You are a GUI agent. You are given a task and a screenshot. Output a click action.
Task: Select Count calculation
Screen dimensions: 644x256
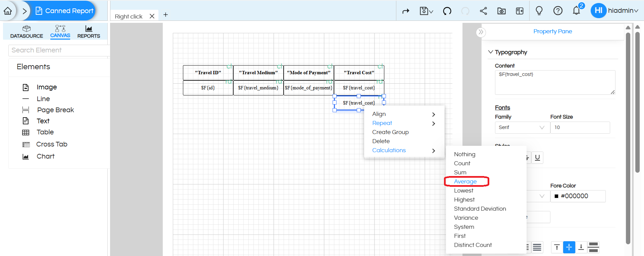pos(462,163)
